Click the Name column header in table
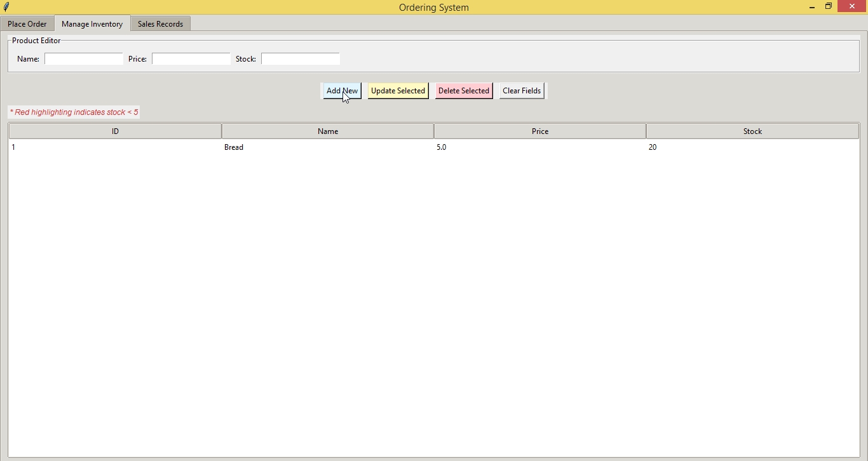Viewport: 868px width, 461px height. click(328, 131)
